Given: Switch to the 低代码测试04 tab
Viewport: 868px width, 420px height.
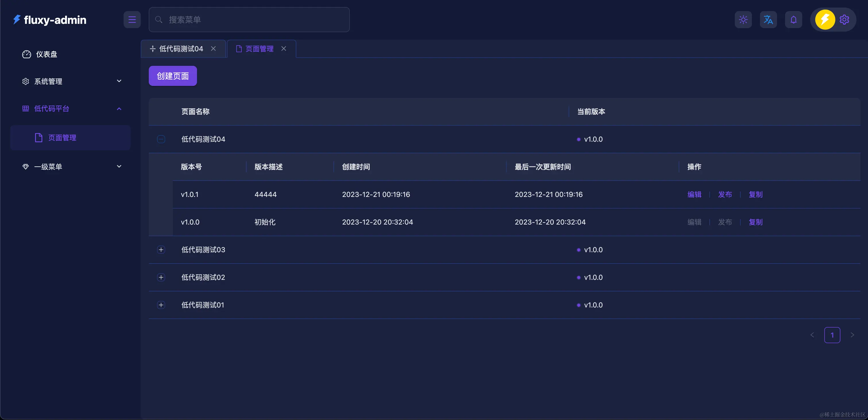Looking at the screenshot, I should (181, 49).
